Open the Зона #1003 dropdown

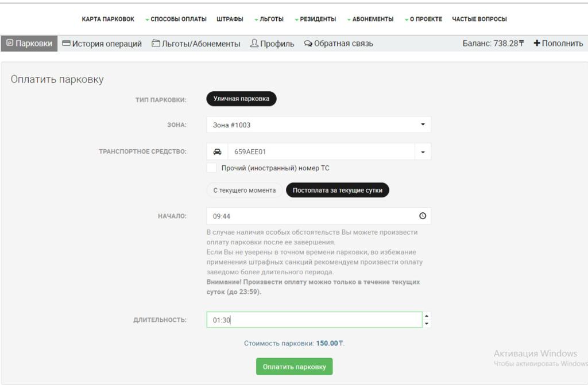[318, 125]
